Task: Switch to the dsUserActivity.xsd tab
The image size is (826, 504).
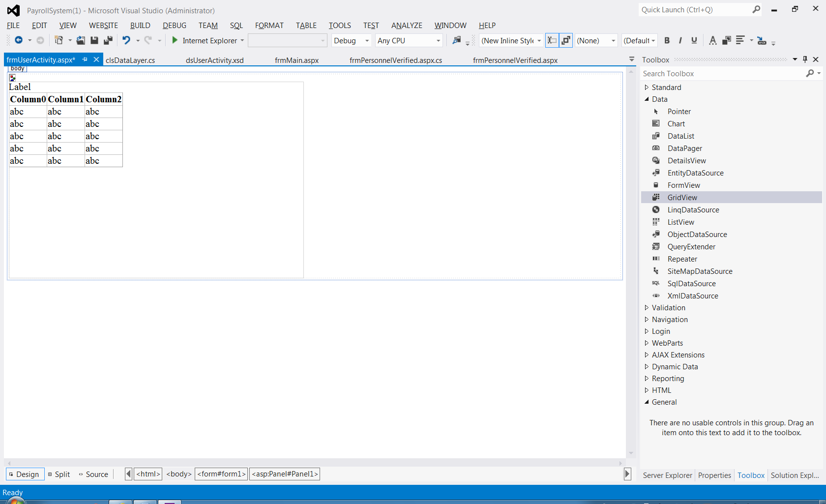Action: 215,60
